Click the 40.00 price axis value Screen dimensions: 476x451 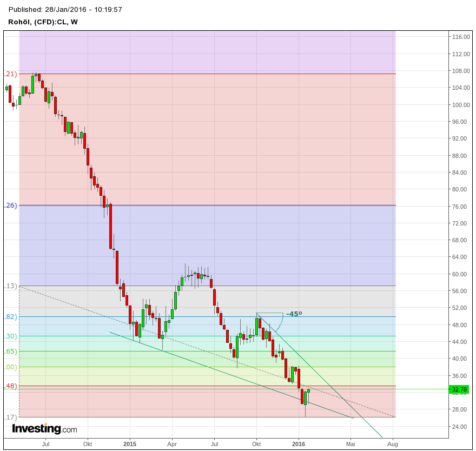pyautogui.click(x=459, y=359)
